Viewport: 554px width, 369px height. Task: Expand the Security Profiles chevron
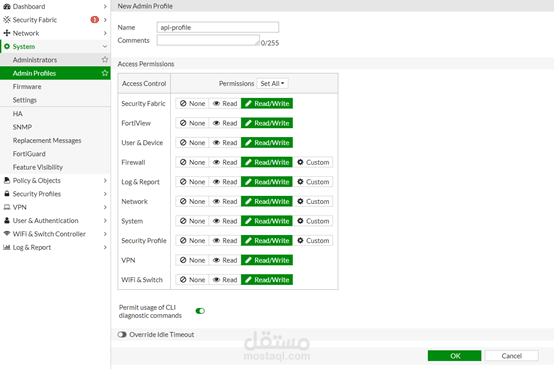pyautogui.click(x=105, y=194)
